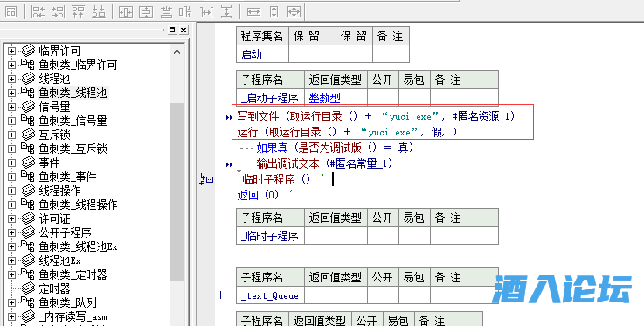Expand the 线程池Ex tree node
Screen dimensions: 644x326
(x=11, y=260)
